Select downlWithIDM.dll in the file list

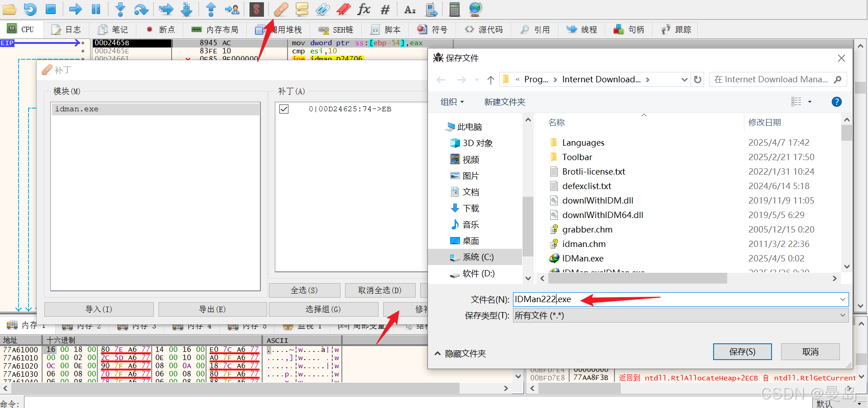click(597, 200)
